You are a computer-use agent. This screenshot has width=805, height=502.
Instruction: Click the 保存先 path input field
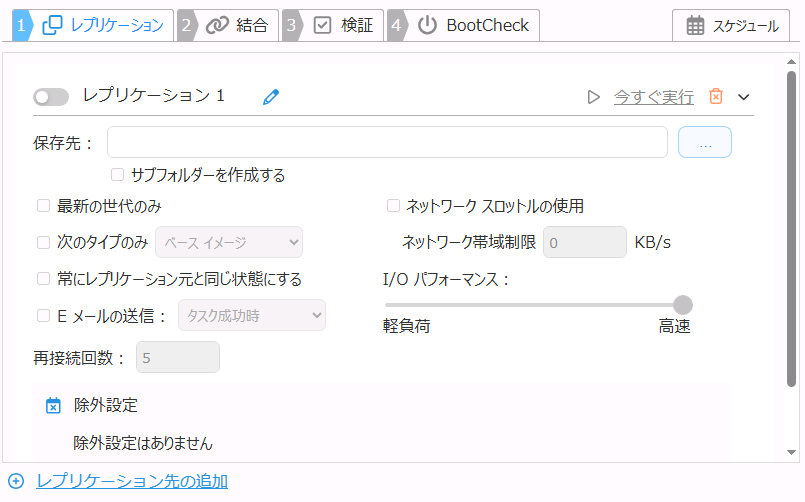(387, 143)
